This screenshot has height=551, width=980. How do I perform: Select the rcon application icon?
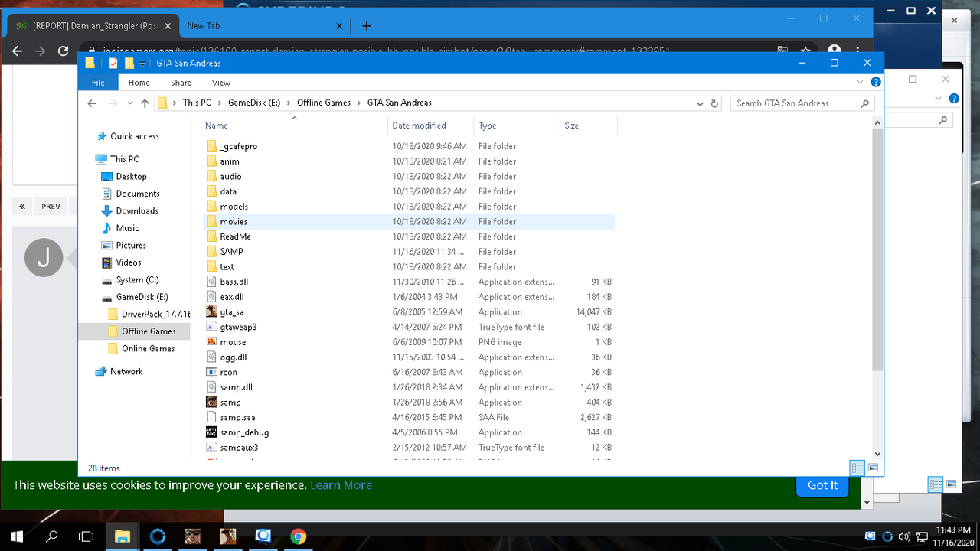click(x=212, y=373)
